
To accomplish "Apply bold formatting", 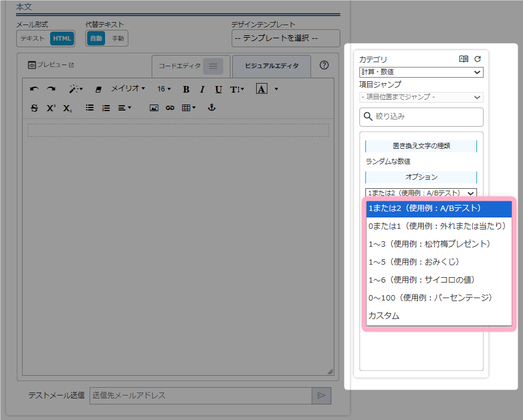I will tap(186, 90).
